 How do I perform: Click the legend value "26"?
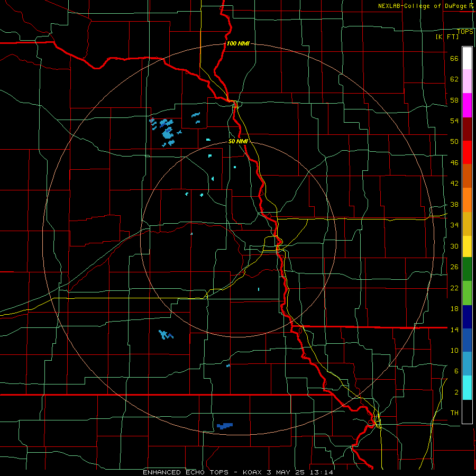coord(454,267)
